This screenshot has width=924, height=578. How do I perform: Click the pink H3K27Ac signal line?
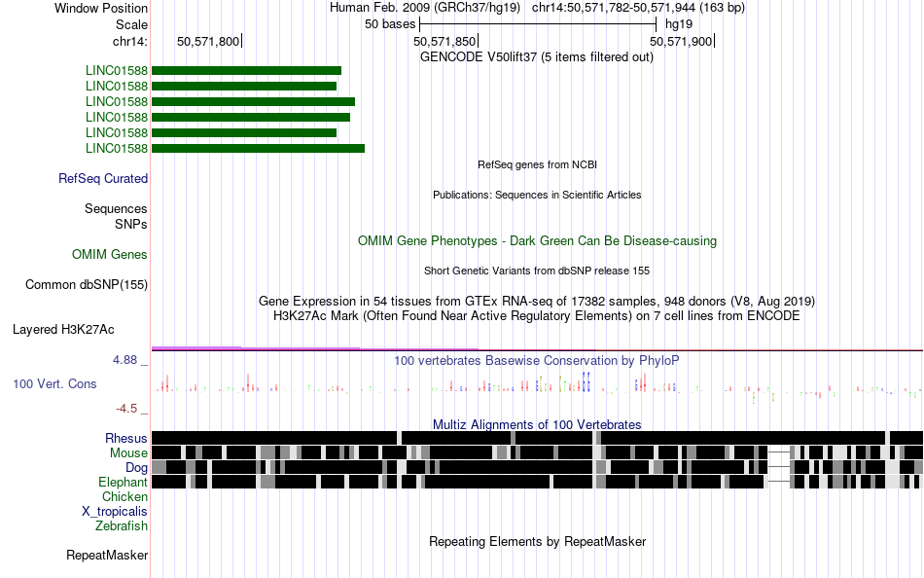click(x=315, y=348)
